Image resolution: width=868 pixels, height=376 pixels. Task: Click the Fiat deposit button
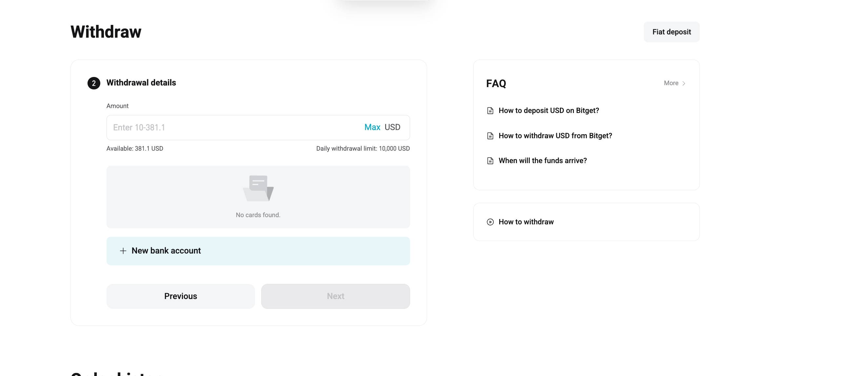coord(671,32)
